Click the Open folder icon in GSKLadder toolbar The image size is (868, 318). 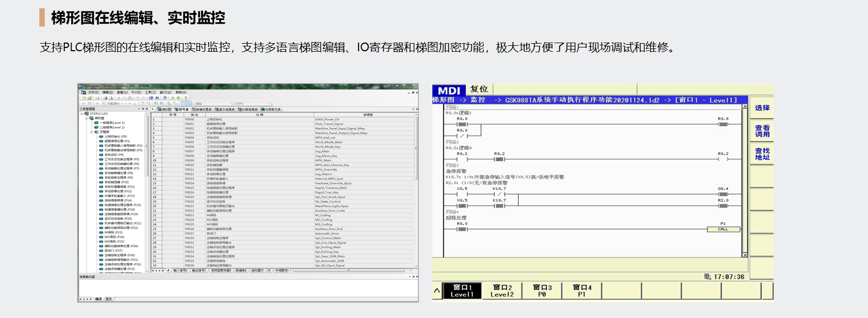[89, 98]
